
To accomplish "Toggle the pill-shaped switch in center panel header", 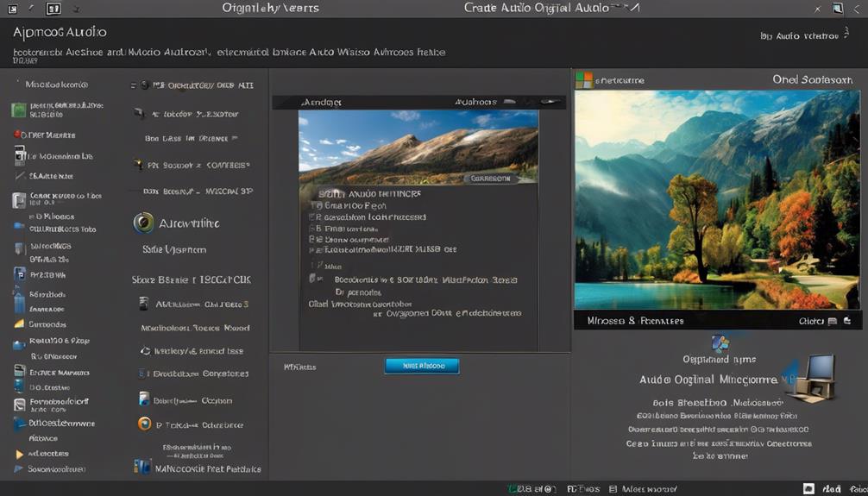I will click(x=550, y=102).
